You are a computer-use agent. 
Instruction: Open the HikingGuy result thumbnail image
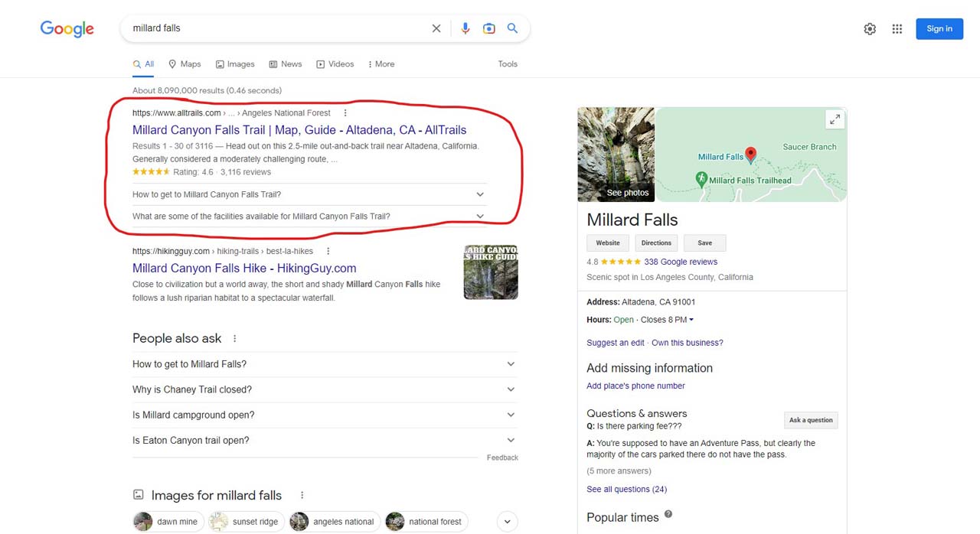(x=491, y=272)
